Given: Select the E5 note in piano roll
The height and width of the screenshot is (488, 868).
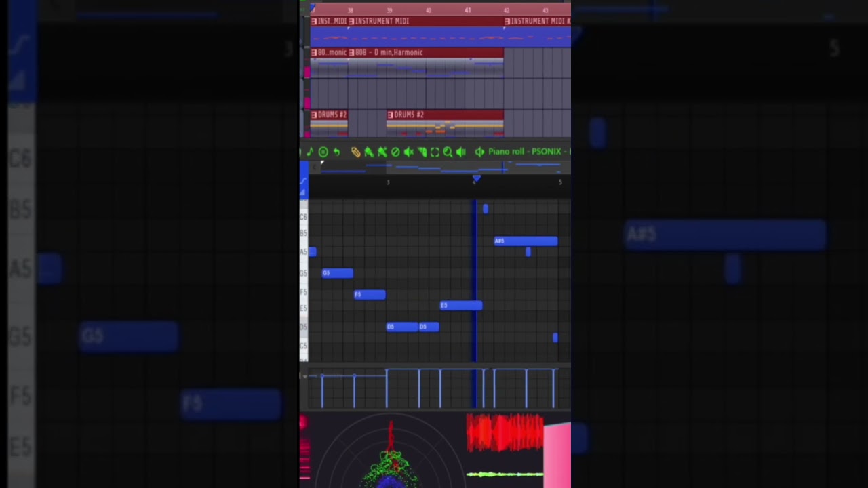Looking at the screenshot, I should (461, 305).
